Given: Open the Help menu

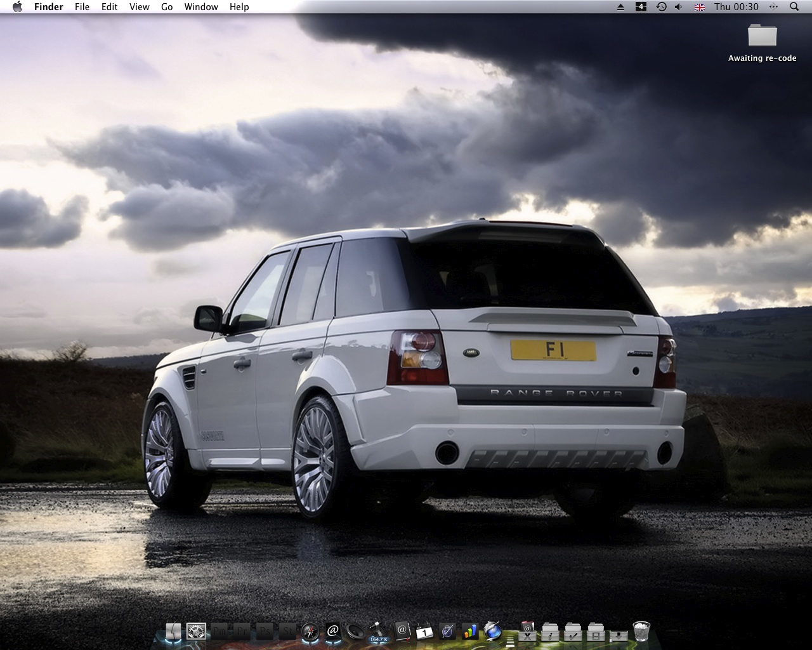Looking at the screenshot, I should click(239, 7).
